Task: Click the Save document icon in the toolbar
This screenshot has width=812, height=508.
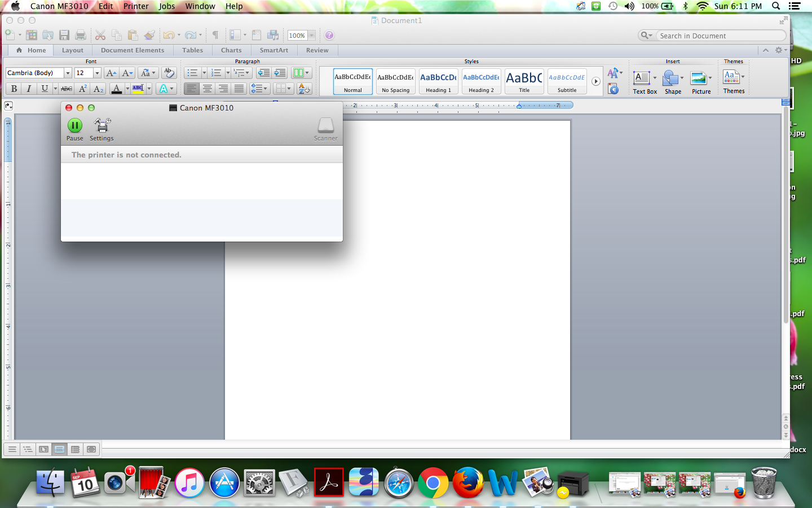Action: 64,35
